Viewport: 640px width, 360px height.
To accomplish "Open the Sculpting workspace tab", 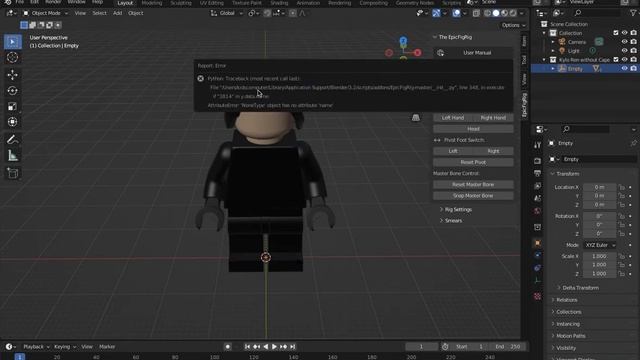I will (181, 3).
